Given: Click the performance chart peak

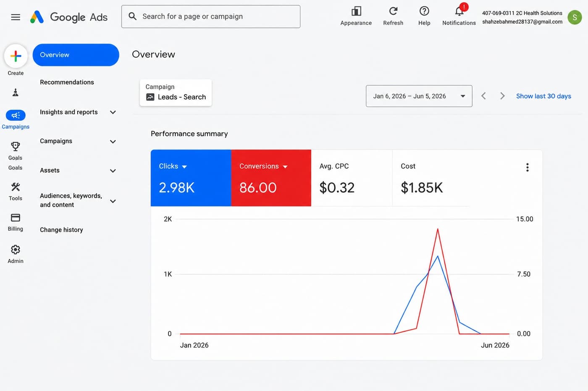Looking at the screenshot, I should point(438,229).
